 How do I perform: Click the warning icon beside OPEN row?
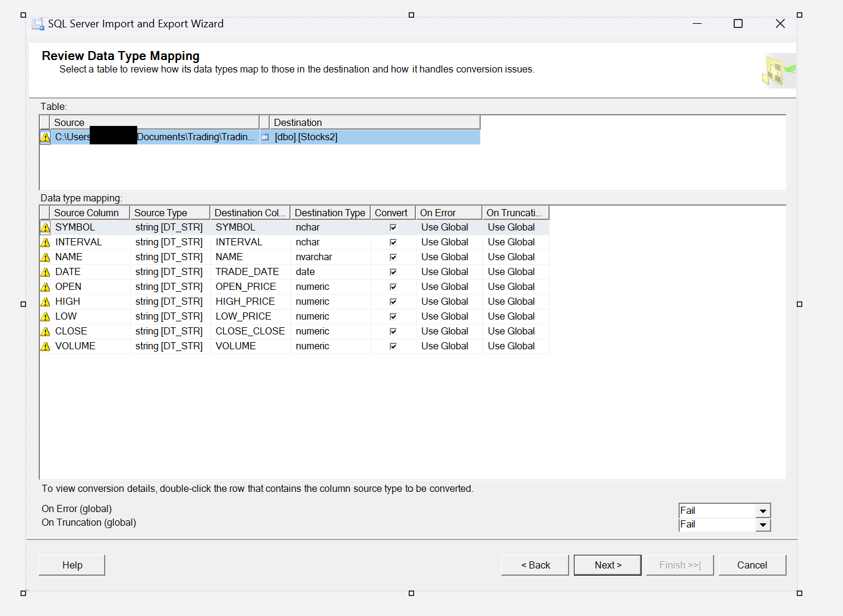point(45,287)
